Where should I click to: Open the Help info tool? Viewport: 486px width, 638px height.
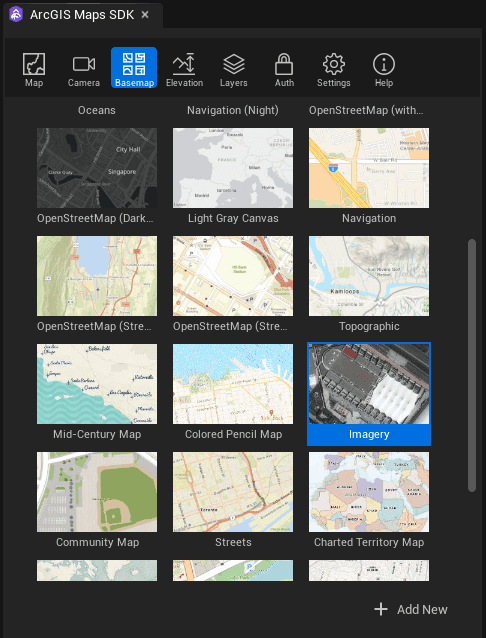[x=384, y=69]
